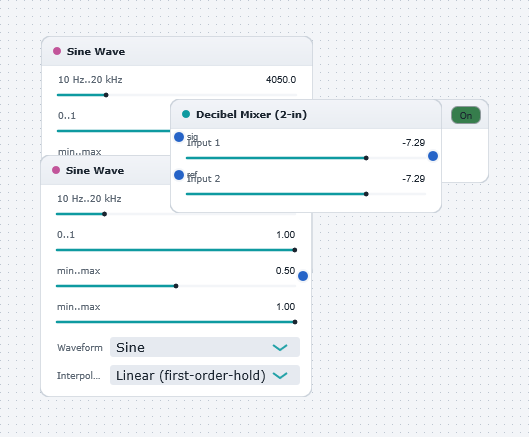The image size is (529, 437).
Task: Open the Interpolation dropdown showing Linear
Action: coord(205,375)
